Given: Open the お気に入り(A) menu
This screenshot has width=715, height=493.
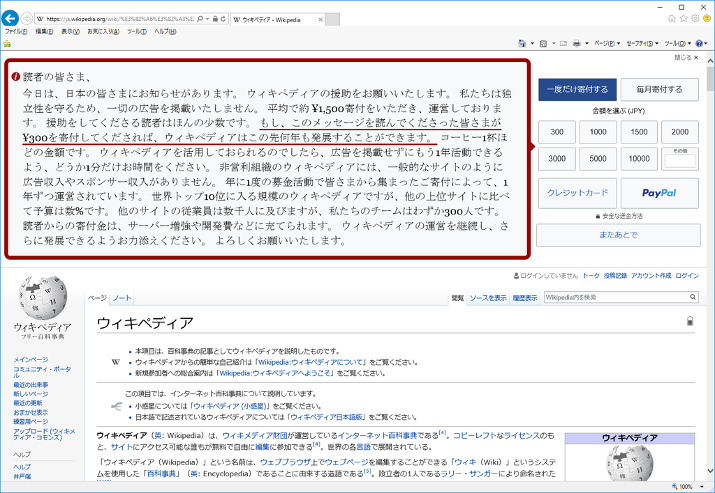Looking at the screenshot, I should (x=103, y=31).
